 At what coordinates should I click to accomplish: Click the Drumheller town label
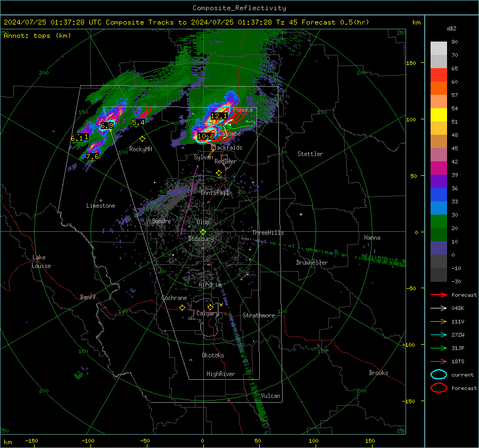click(311, 263)
